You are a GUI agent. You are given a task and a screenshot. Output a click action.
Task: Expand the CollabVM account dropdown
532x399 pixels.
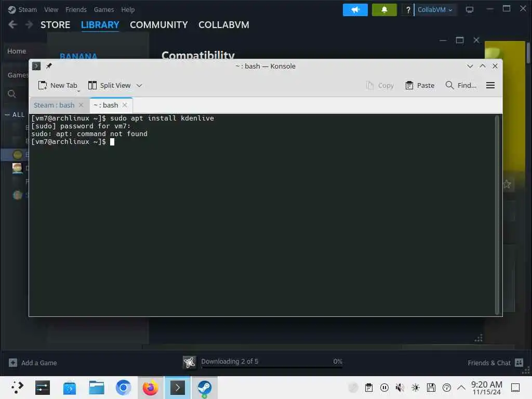pos(435,10)
